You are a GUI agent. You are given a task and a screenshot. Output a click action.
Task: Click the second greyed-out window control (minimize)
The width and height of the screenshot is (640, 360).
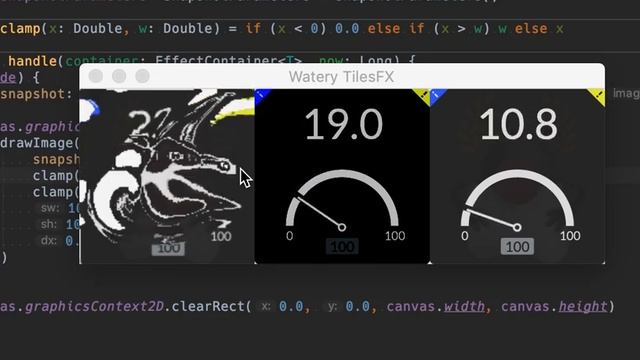pyautogui.click(x=119, y=76)
